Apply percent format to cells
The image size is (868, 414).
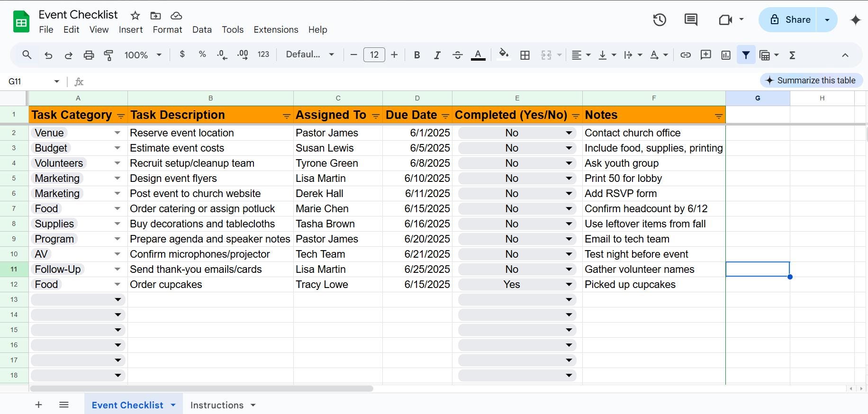(x=202, y=54)
